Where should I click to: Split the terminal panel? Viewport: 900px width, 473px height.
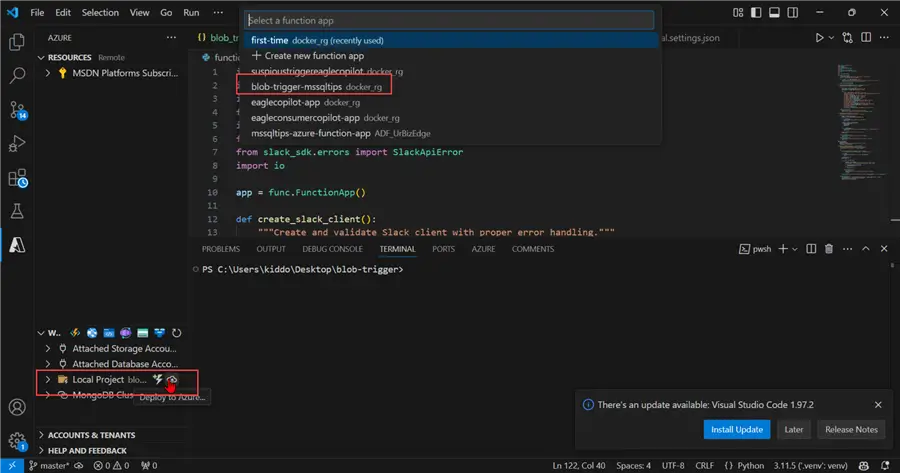click(811, 249)
